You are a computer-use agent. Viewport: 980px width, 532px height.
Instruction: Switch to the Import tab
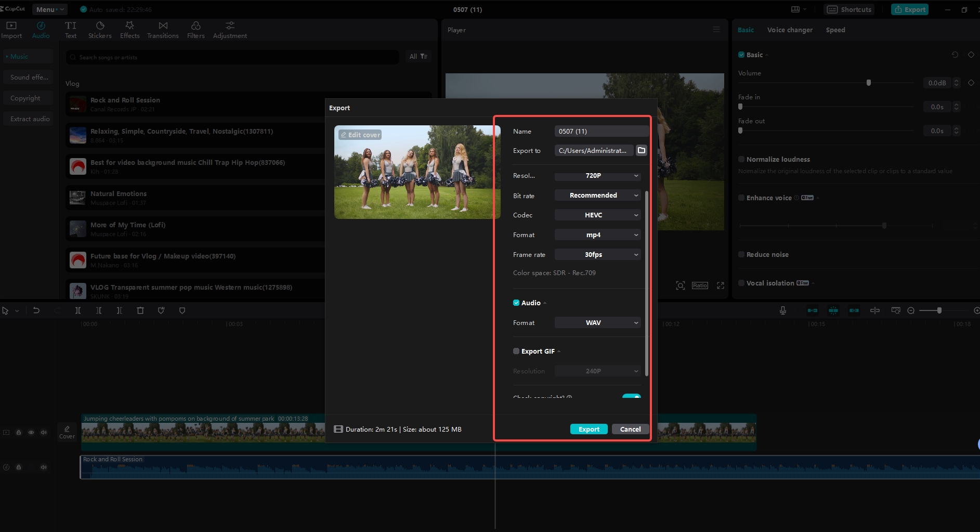tap(11, 30)
